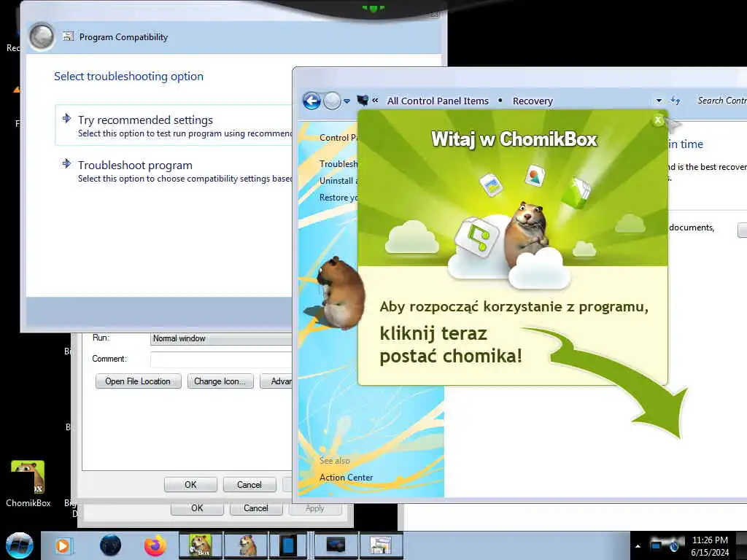The width and height of the screenshot is (747, 560).
Task: Select the Recovery breadcrumb in the address bar
Action: 533,101
